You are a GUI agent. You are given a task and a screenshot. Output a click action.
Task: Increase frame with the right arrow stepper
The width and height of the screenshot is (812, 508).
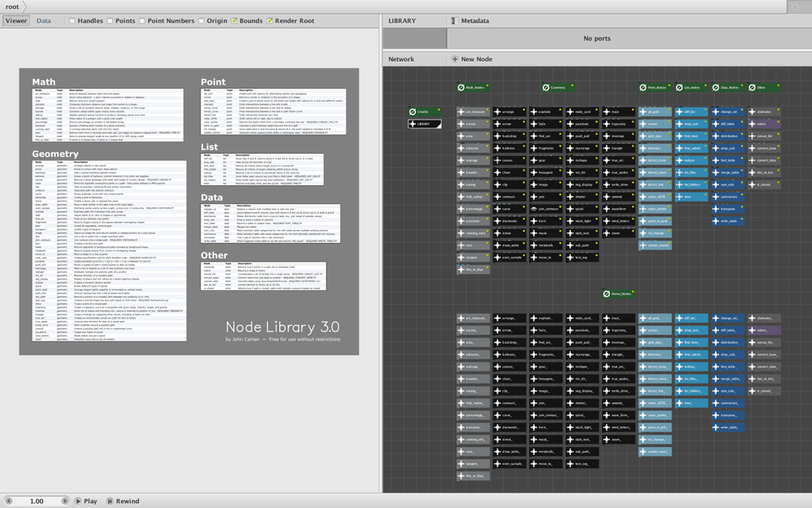coord(65,501)
